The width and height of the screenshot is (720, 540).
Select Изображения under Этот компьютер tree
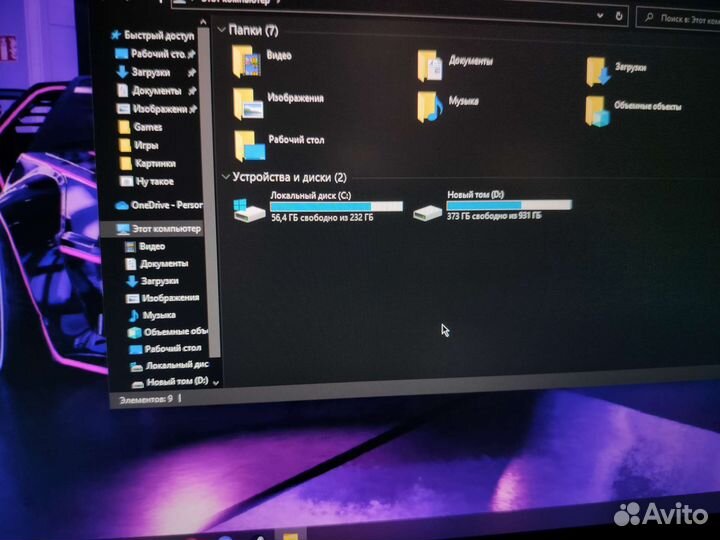[163, 298]
